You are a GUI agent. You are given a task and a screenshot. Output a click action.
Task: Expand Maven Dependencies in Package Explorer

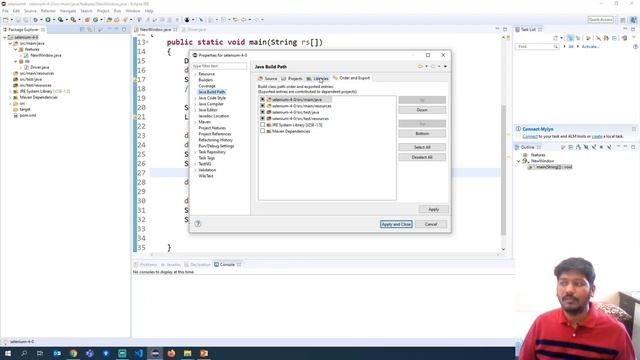(10, 98)
